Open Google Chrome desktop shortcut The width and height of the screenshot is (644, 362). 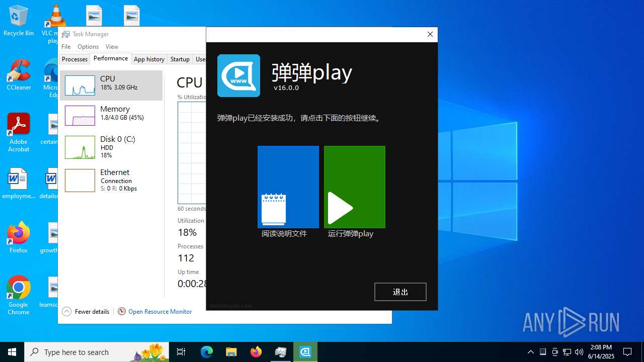(x=19, y=296)
